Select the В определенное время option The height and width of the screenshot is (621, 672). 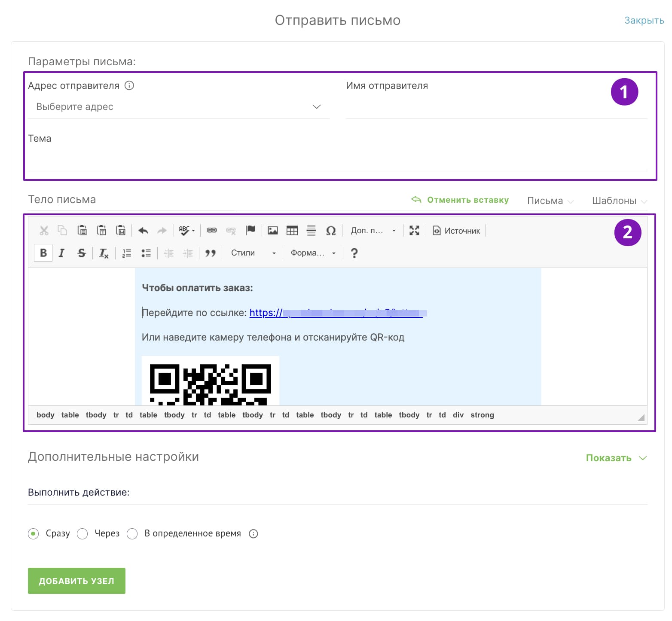pos(132,534)
